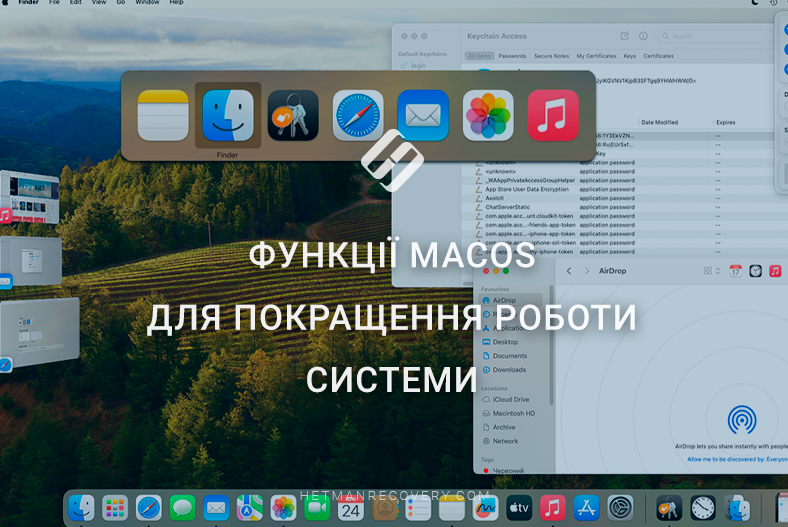This screenshot has width=788, height=527.
Task: Switch to My Certificates tab
Action: click(x=596, y=56)
